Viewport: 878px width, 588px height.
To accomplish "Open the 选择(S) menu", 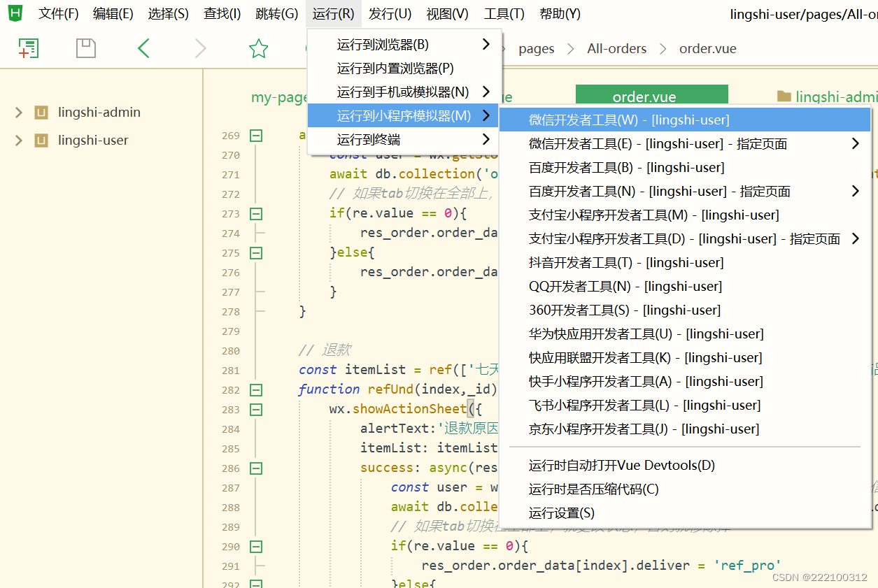I will tap(169, 14).
